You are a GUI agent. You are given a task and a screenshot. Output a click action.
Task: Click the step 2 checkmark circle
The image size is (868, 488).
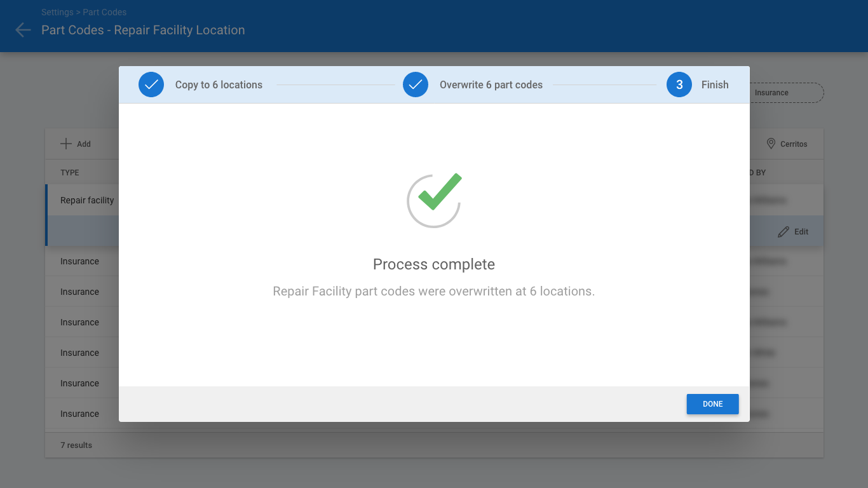[416, 85]
